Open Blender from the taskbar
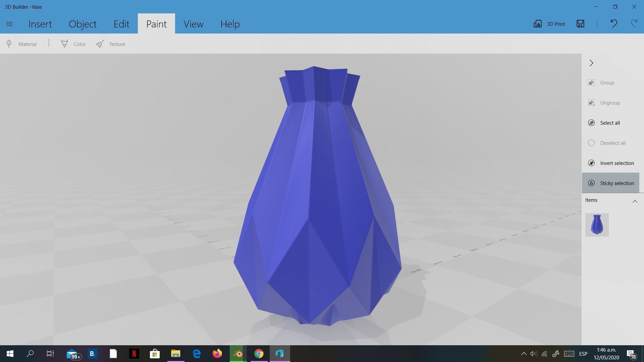The image size is (644, 362). click(238, 354)
